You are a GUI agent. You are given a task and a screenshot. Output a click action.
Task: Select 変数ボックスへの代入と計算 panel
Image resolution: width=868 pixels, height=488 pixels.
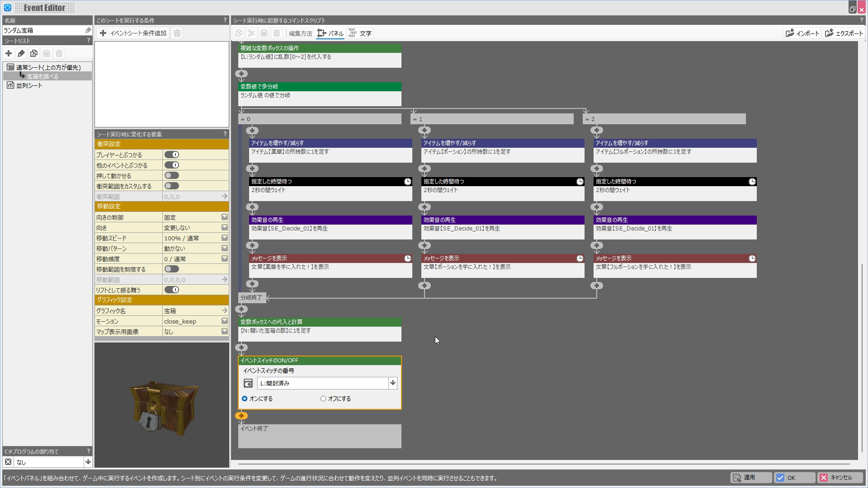point(320,329)
